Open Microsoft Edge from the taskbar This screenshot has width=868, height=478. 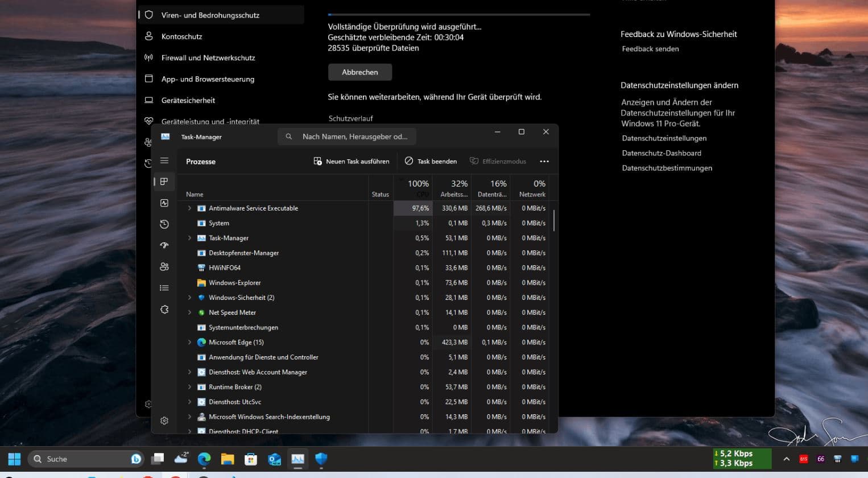(204, 459)
